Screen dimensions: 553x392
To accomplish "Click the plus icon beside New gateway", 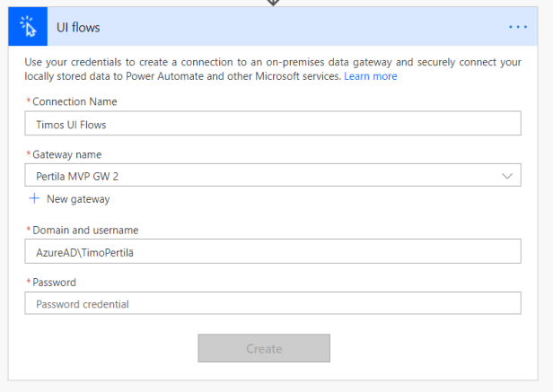I will point(35,198).
